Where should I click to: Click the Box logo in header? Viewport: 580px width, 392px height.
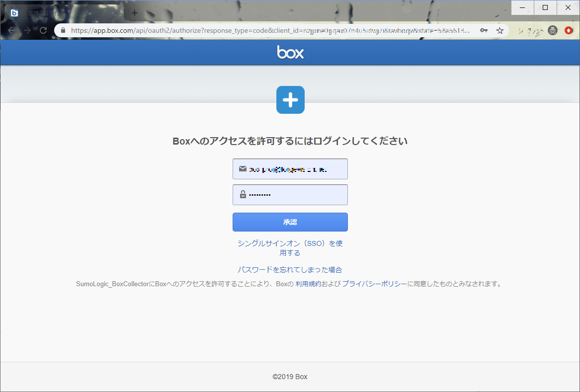(x=290, y=53)
